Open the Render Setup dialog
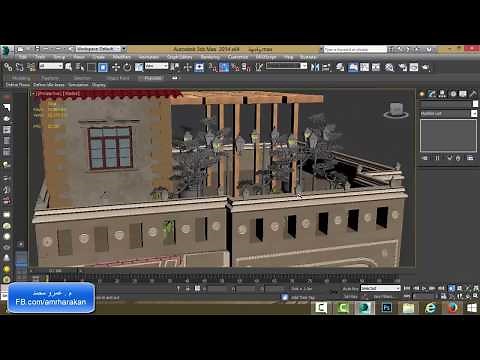Viewport: 480px width, 360px height. click(403, 67)
